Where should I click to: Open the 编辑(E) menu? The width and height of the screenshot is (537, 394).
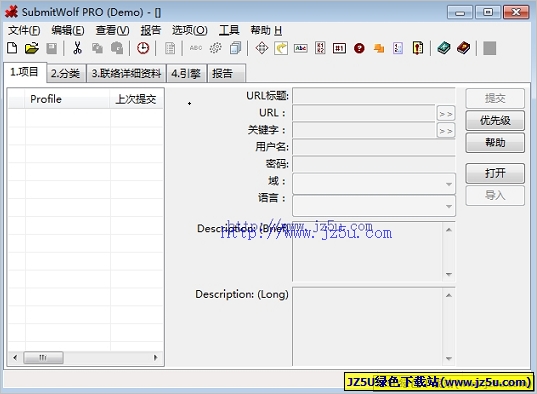click(x=68, y=30)
